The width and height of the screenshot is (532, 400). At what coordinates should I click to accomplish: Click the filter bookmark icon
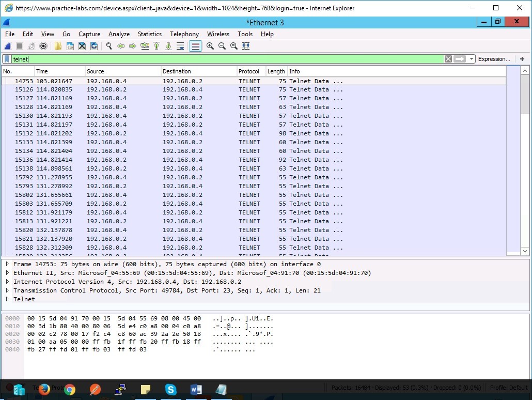(7, 59)
